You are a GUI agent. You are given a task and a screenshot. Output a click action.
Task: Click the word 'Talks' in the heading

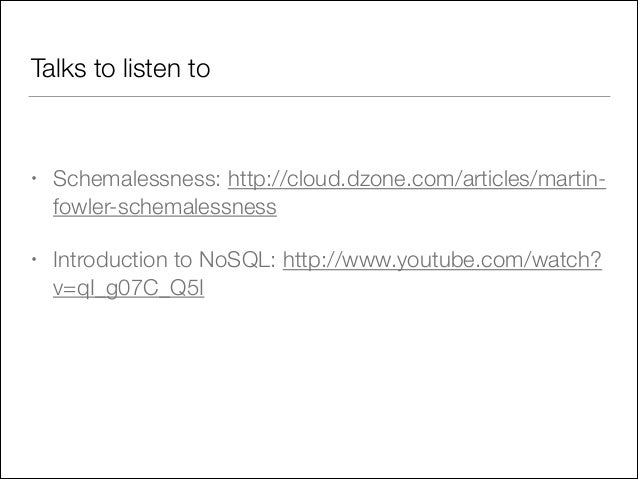59,68
